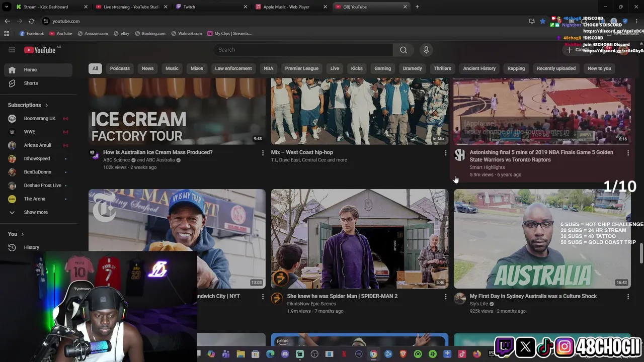Image resolution: width=644 pixels, height=362 pixels.
Task: Click Sly's Life channel avatar
Action: [x=460, y=299]
